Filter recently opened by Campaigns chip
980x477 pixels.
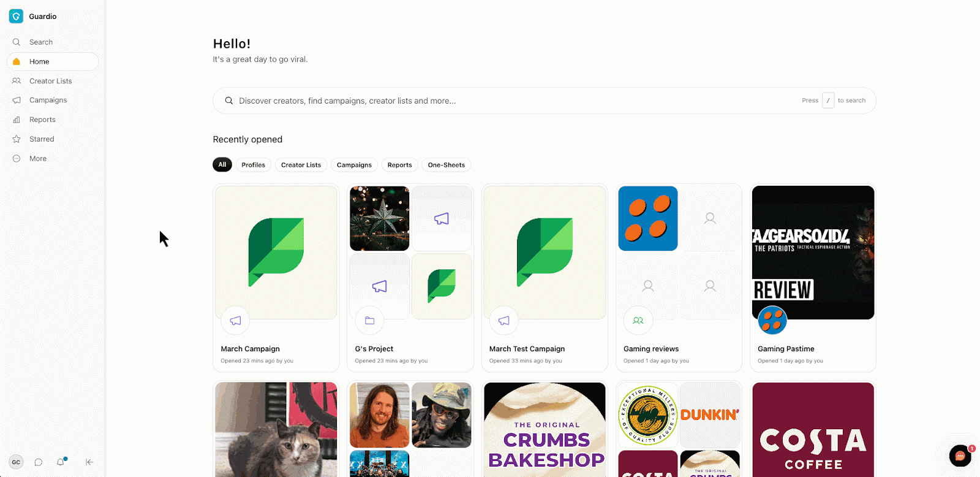click(x=354, y=165)
